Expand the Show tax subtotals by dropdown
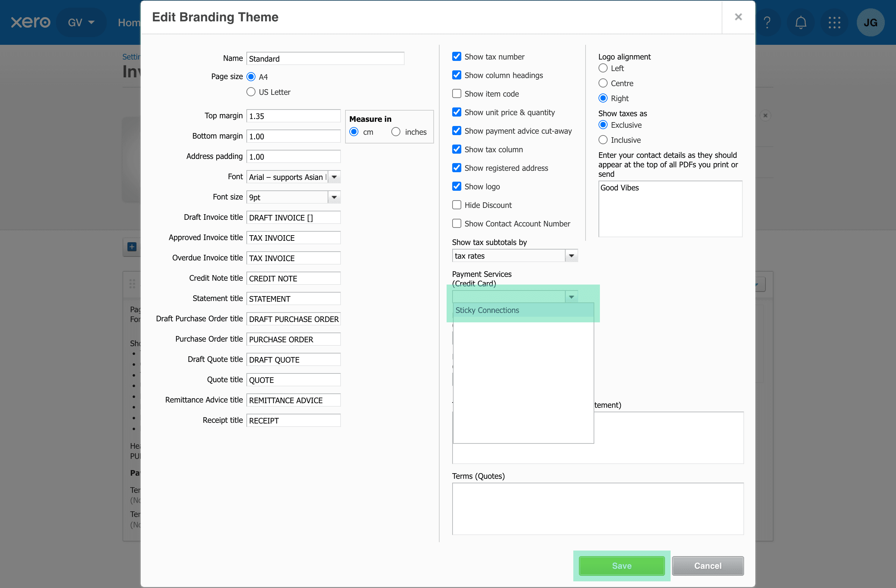The height and width of the screenshot is (588, 896). (x=571, y=256)
